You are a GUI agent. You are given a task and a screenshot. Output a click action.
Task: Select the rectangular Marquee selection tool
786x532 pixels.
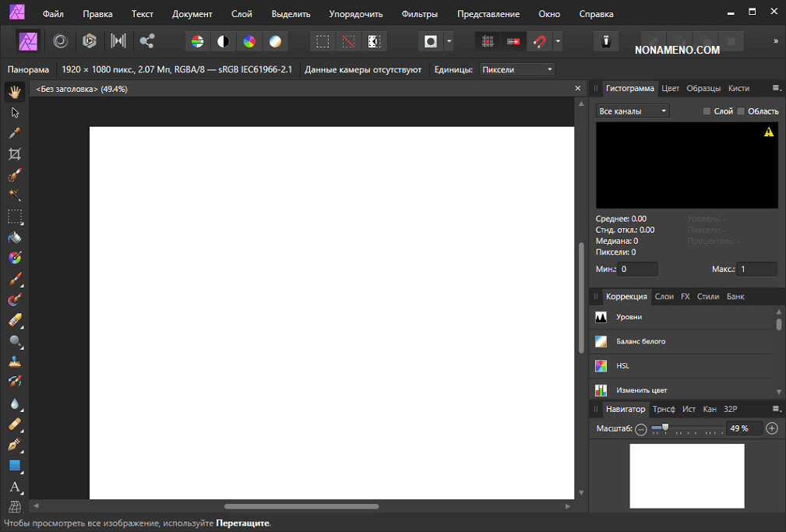(x=15, y=216)
